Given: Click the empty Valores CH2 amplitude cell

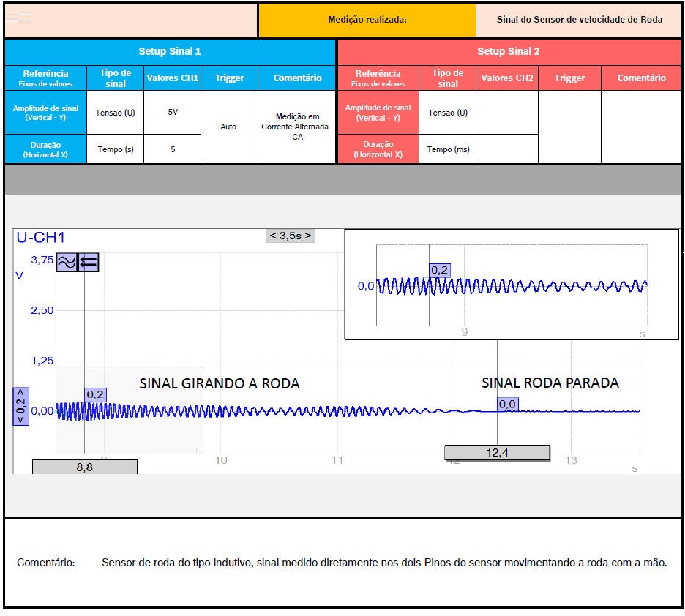Looking at the screenshot, I should 506,112.
